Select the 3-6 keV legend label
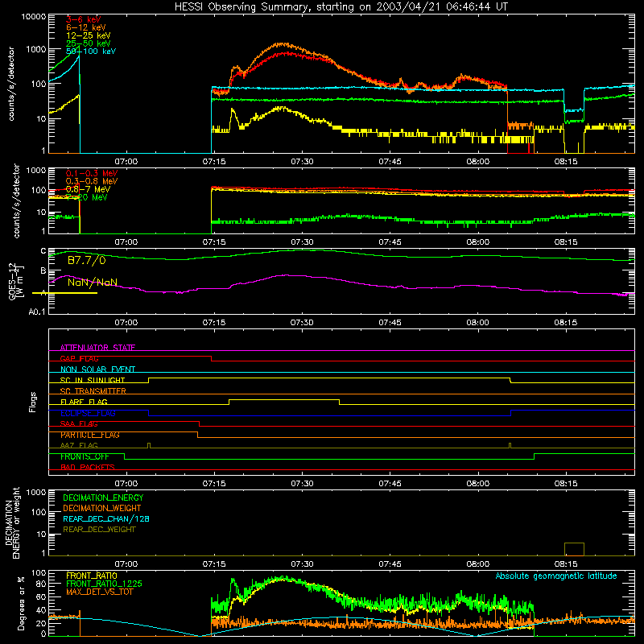 [x=84, y=19]
